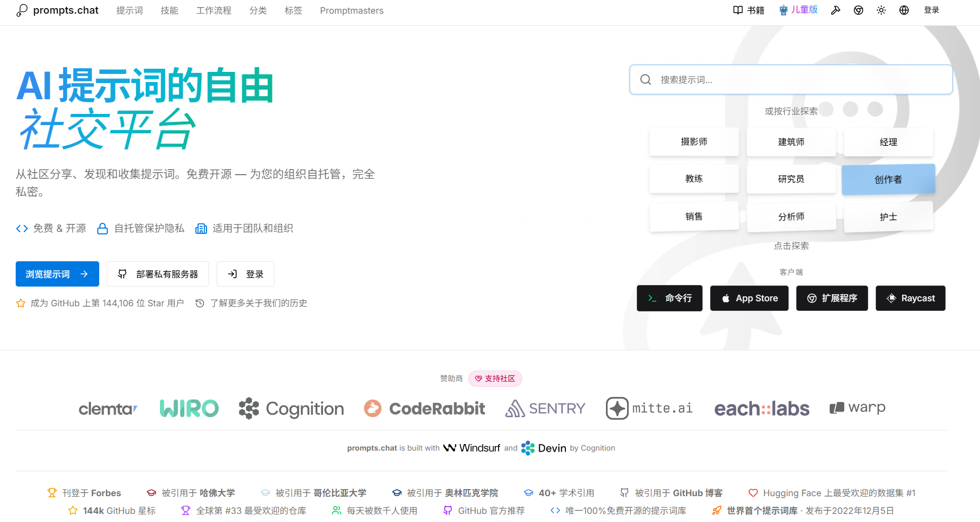Open Hugging Face 上最受欢迎的数据集 #1 link

(x=832, y=493)
